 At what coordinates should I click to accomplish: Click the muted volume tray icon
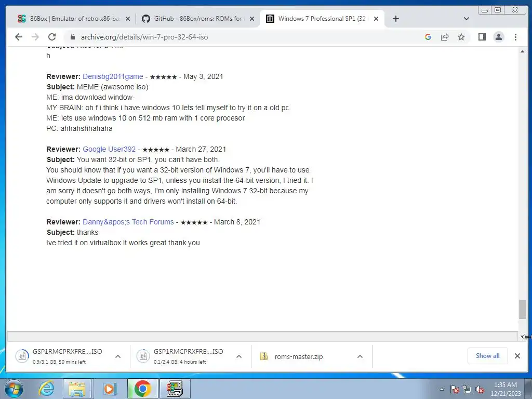(480, 389)
